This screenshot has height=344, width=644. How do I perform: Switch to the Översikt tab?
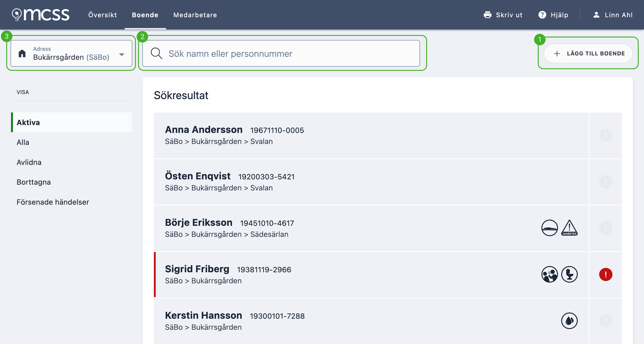(x=103, y=15)
